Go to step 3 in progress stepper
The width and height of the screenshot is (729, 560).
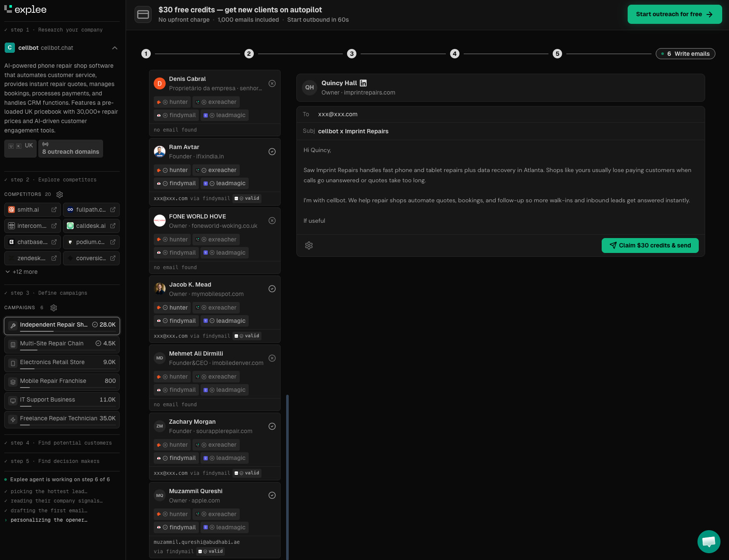(x=351, y=54)
